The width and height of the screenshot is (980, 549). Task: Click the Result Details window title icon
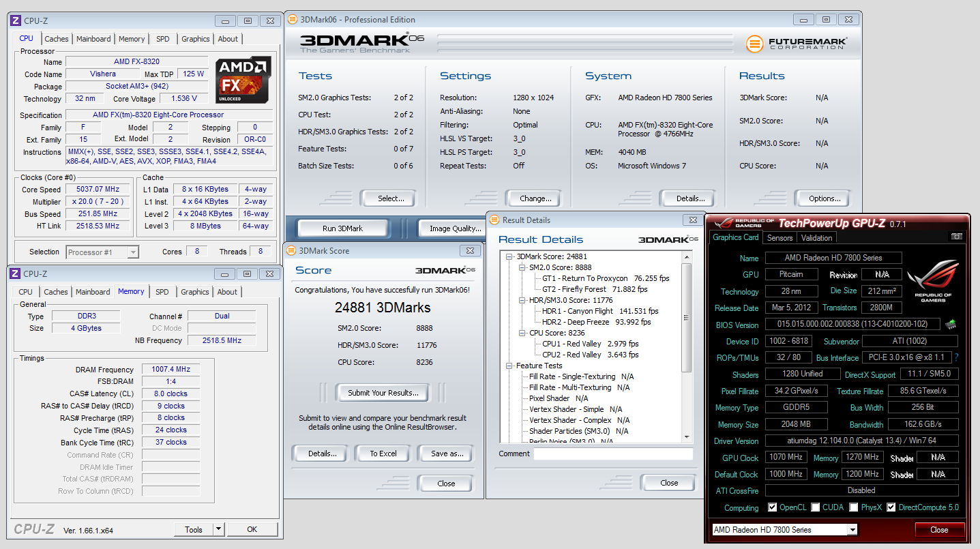[x=494, y=220]
